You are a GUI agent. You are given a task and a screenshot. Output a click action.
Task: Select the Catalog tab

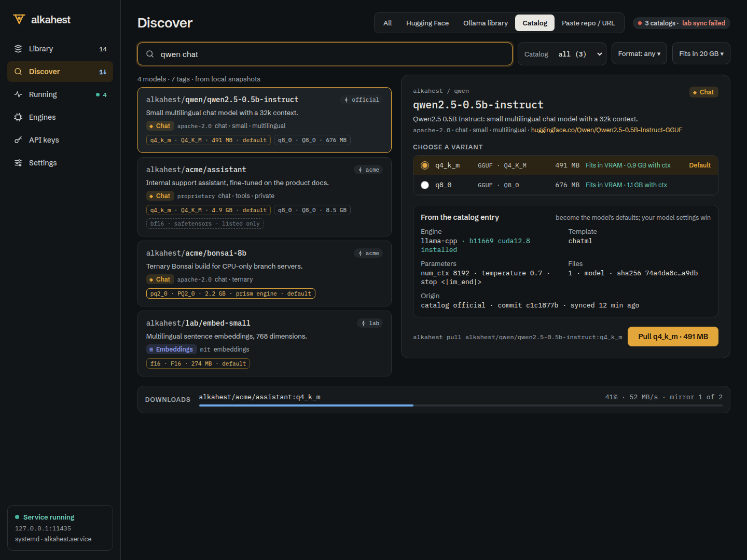535,23
